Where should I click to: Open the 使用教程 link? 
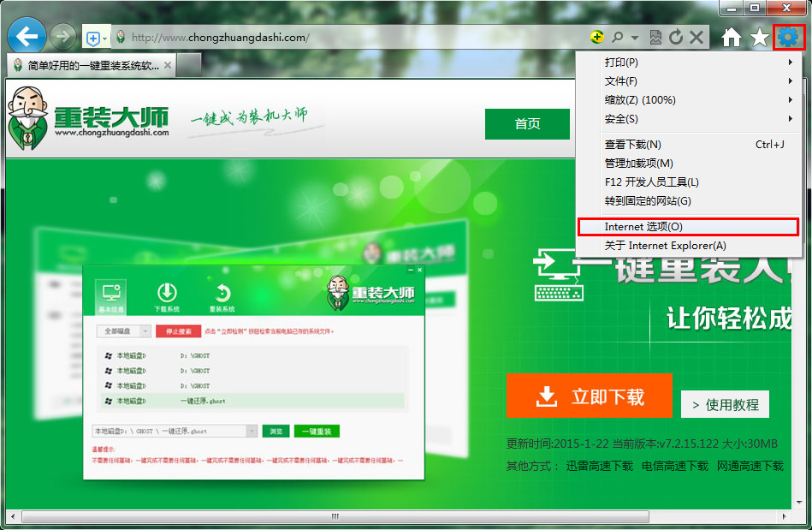(725, 404)
